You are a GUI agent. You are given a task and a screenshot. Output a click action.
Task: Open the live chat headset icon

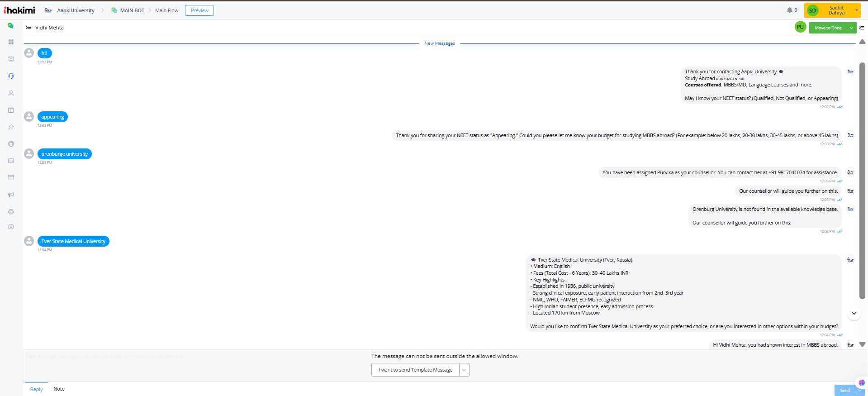pos(11,76)
